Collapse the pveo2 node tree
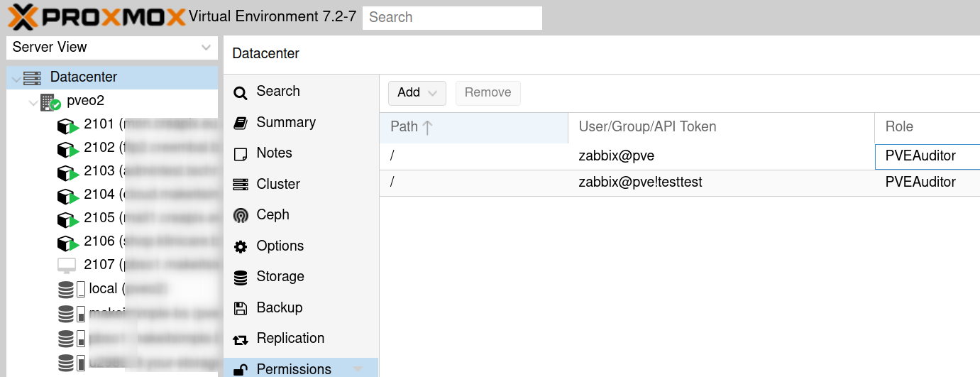 [33, 102]
